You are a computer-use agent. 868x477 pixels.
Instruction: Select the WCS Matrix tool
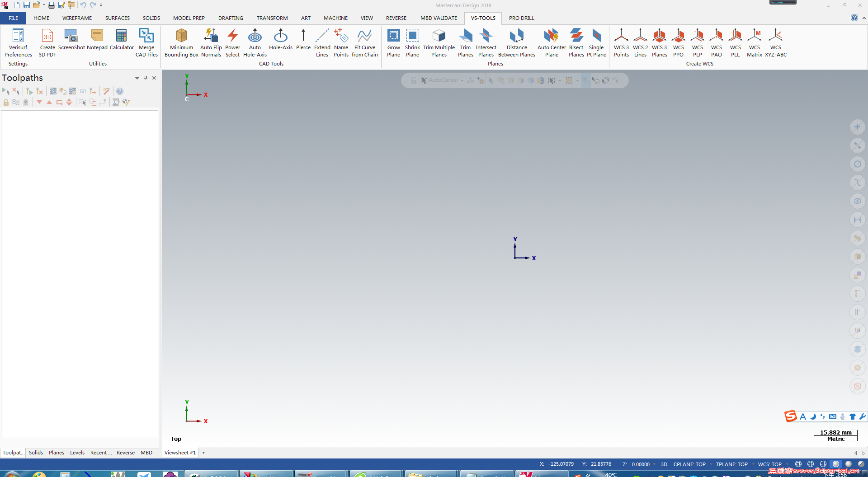pos(755,42)
